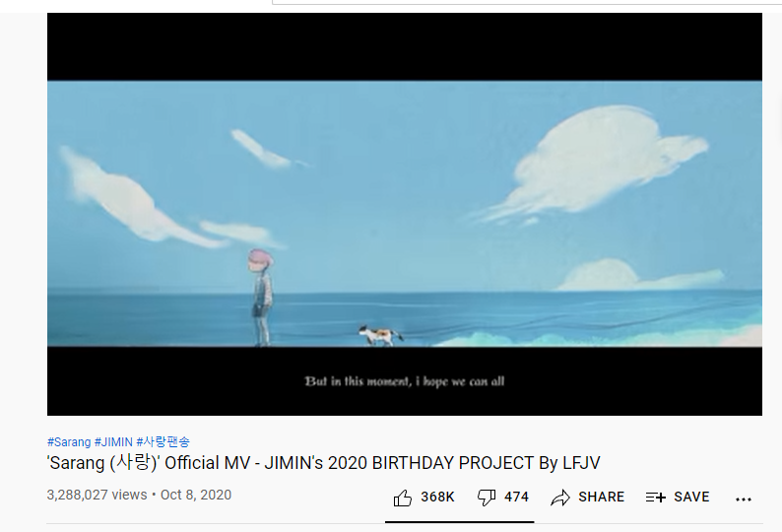Click the Oct 8, 2020 upload date
The image size is (782, 532).
(195, 496)
